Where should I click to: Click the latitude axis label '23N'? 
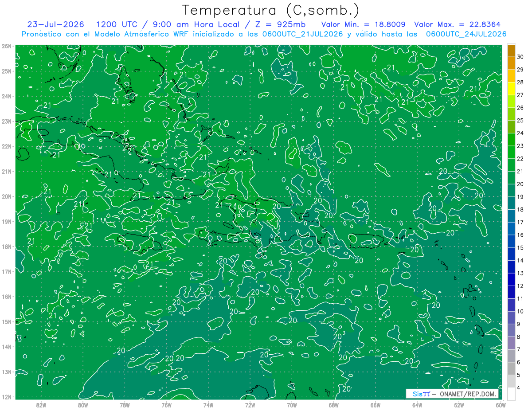[x=6, y=121]
